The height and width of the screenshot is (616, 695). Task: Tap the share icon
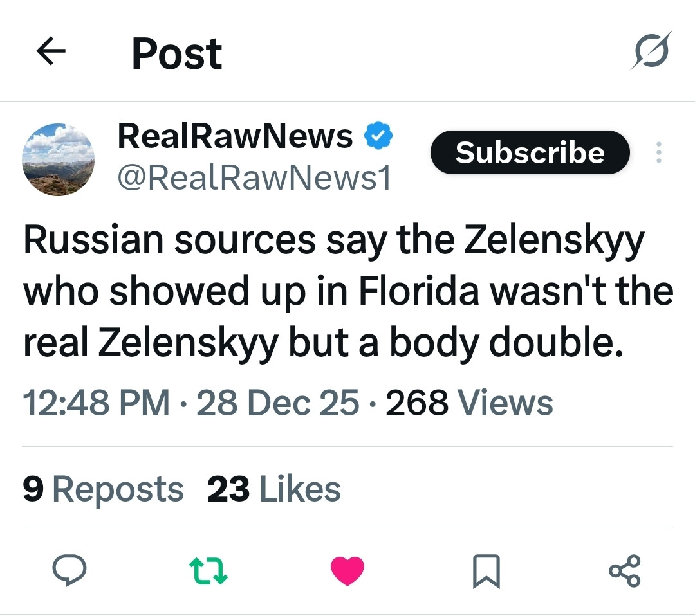pos(624,571)
